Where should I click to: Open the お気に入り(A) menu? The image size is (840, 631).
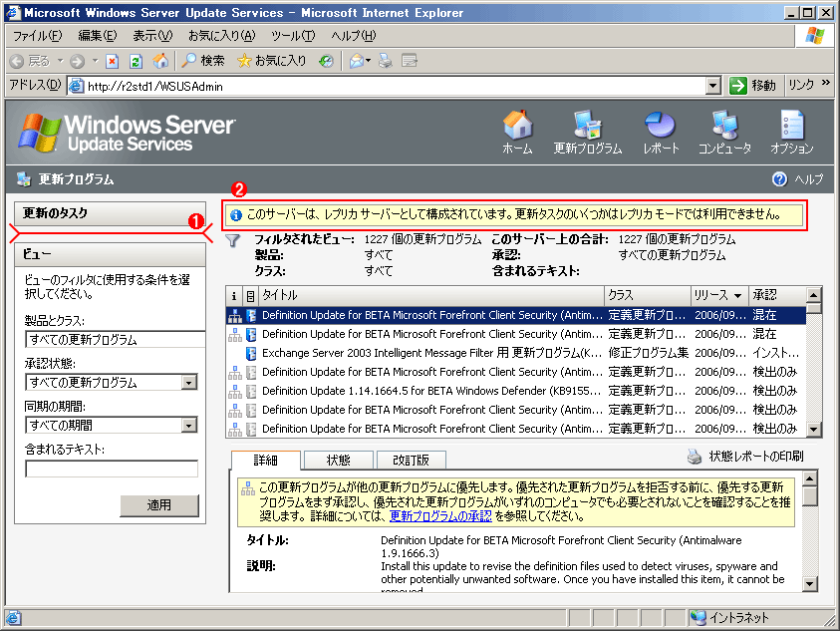click(222, 36)
